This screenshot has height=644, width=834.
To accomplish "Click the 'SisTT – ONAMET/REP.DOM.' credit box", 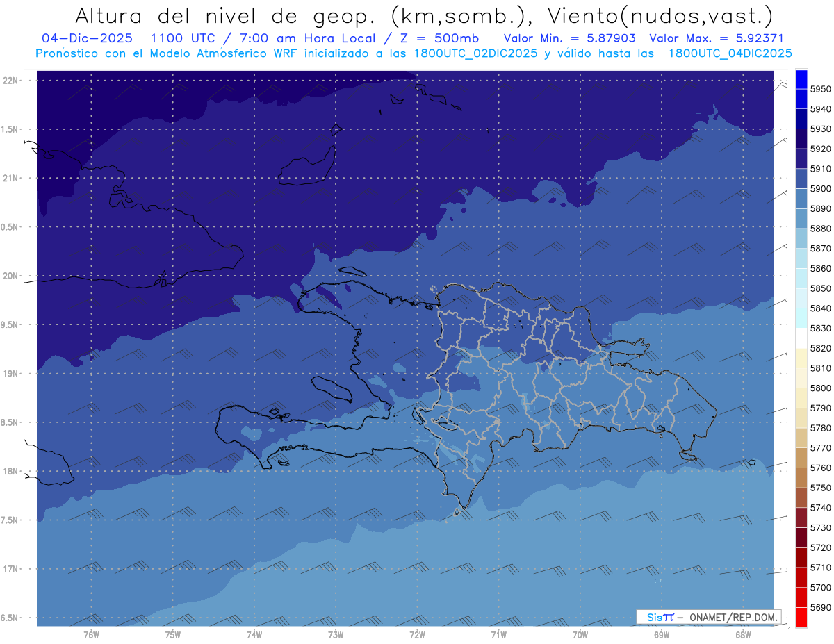I will pyautogui.click(x=708, y=617).
